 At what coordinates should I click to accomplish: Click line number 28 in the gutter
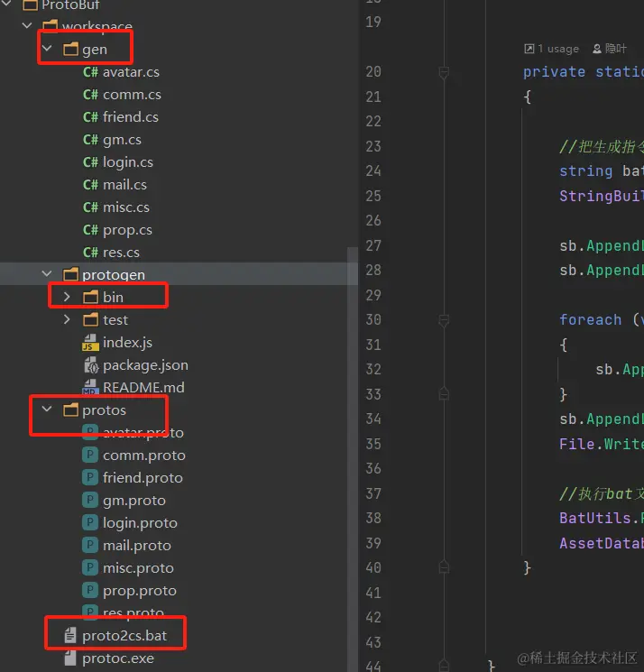click(x=373, y=270)
